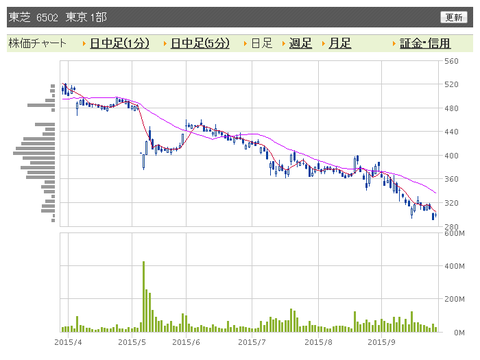Open the 日中足(1分) intraday chart link
The image size is (480, 360).
pyautogui.click(x=119, y=43)
